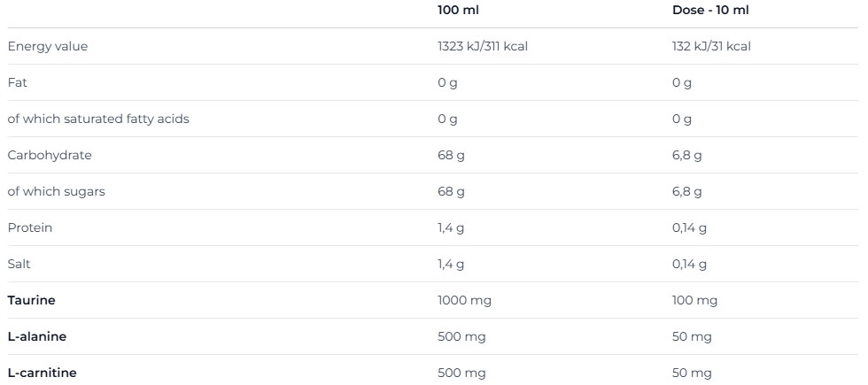Click the Salt 100 ml value "1,4 g"

tap(451, 265)
